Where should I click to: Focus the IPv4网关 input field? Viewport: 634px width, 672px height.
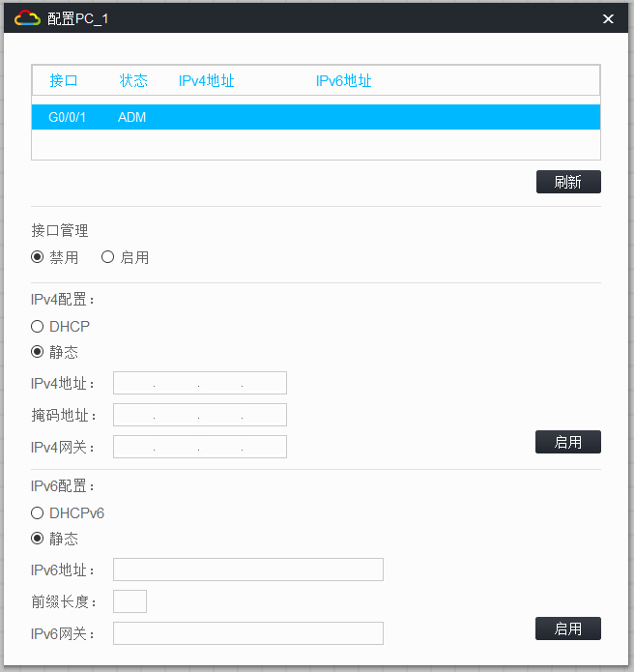(x=200, y=447)
